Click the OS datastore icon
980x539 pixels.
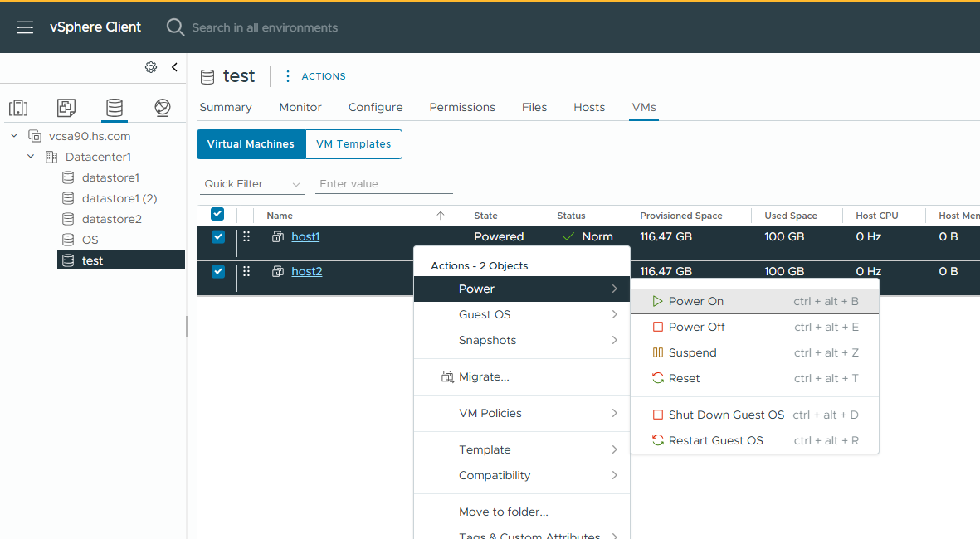(x=68, y=240)
